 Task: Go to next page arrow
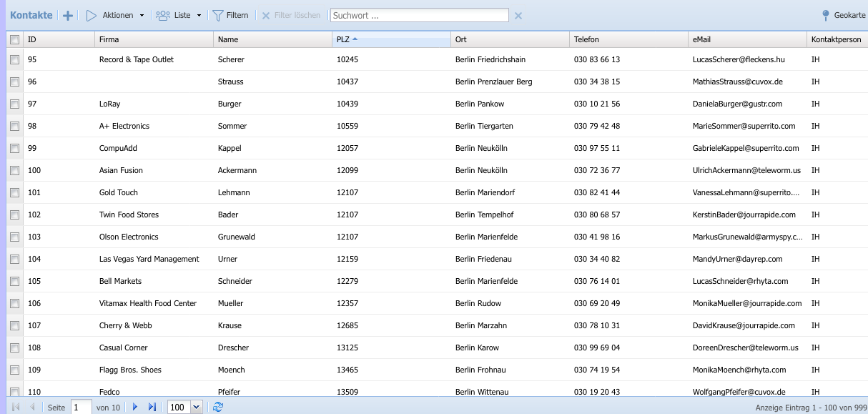coord(134,407)
